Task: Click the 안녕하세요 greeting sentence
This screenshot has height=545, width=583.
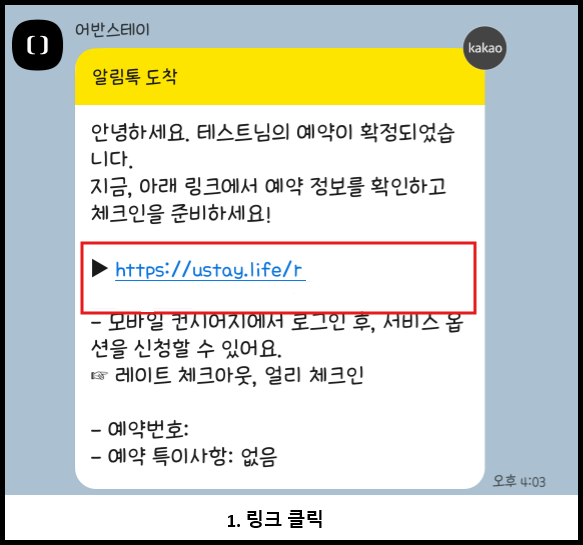Action: pyautogui.click(x=273, y=146)
